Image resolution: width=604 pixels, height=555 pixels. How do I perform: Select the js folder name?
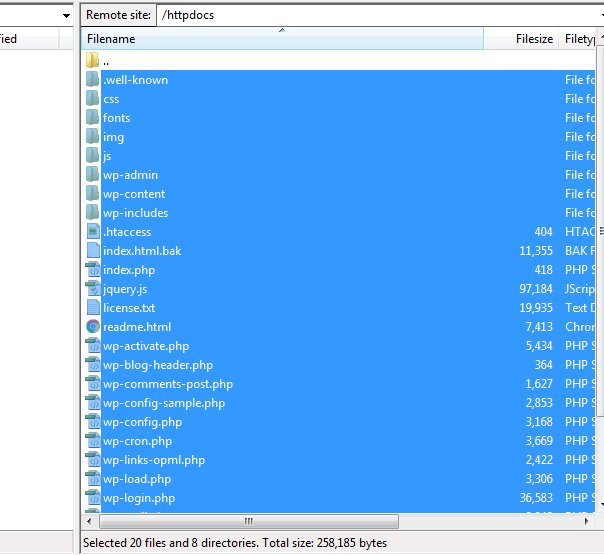coord(107,156)
